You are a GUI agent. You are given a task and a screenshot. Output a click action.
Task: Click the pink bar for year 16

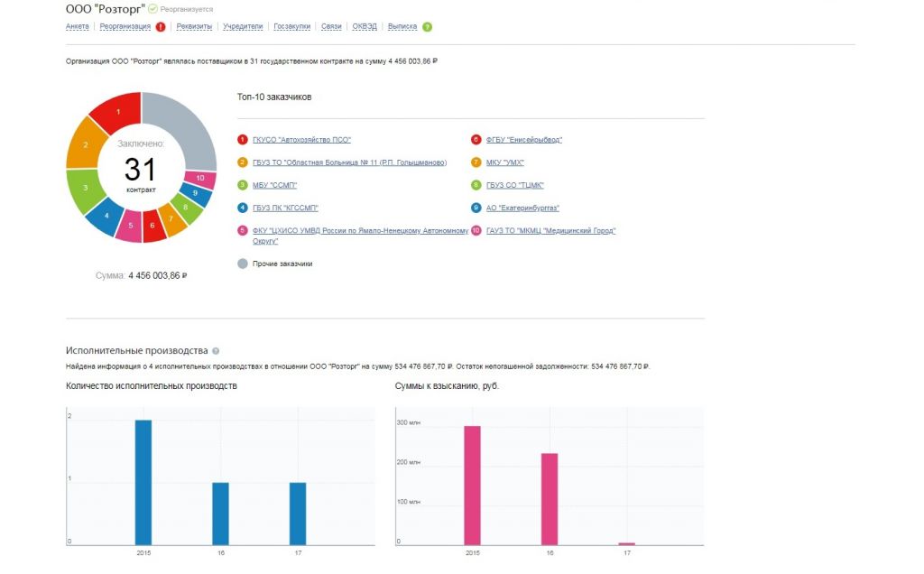[x=550, y=499]
